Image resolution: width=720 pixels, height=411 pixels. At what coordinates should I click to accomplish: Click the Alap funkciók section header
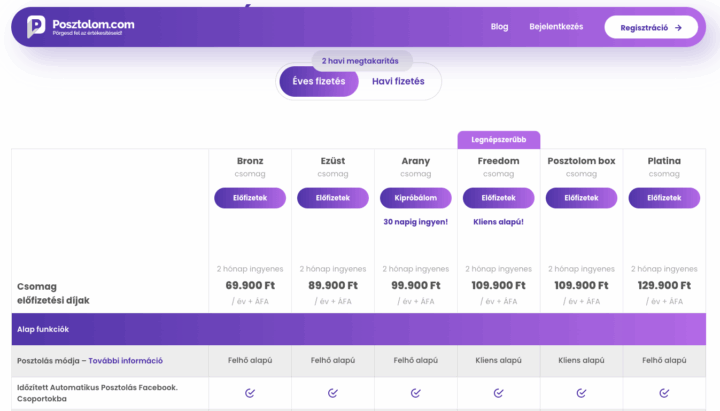(x=42, y=328)
